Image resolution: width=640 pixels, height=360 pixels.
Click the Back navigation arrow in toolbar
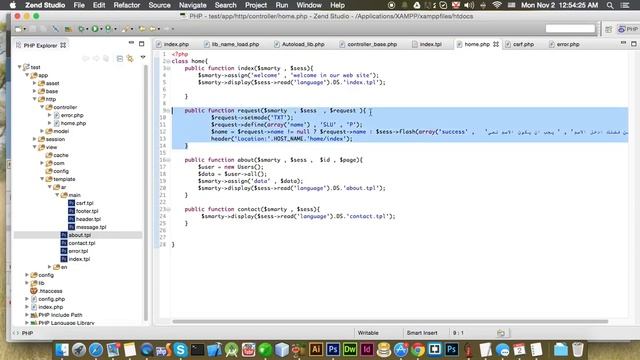tap(152, 29)
